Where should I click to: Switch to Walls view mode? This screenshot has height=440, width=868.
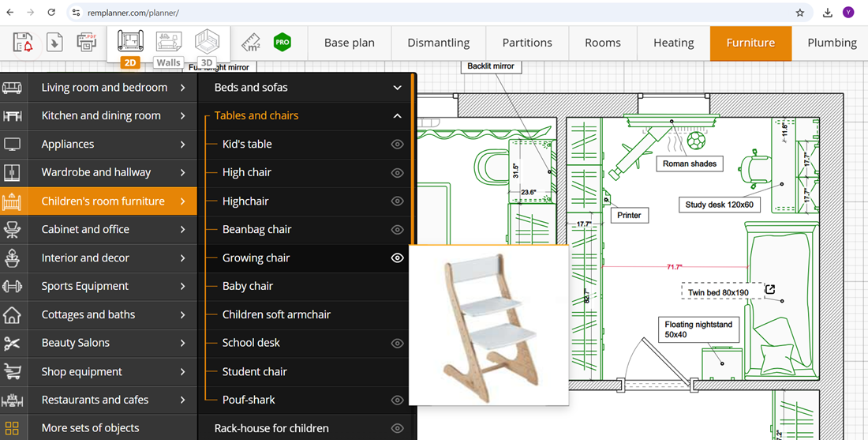(x=168, y=48)
